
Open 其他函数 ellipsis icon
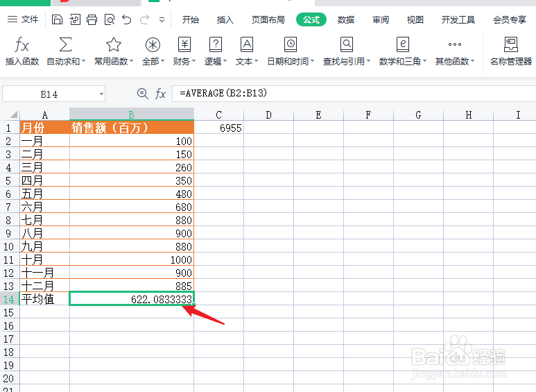[x=455, y=44]
